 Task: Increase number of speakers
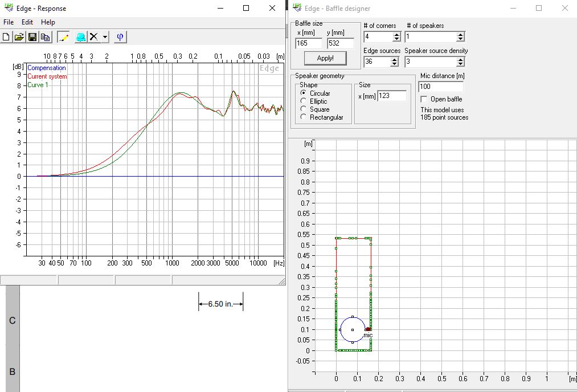[x=460, y=35]
